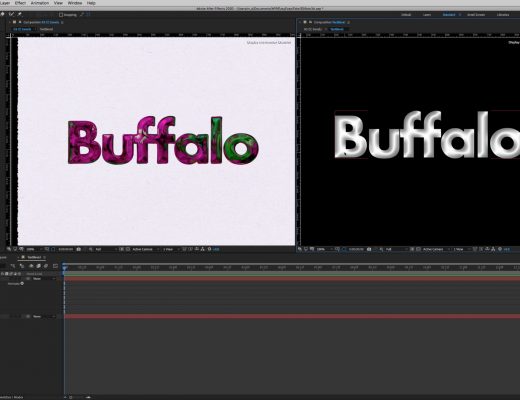Switch to the TextBevel timeline tab
The image size is (520, 400).
tap(34, 257)
